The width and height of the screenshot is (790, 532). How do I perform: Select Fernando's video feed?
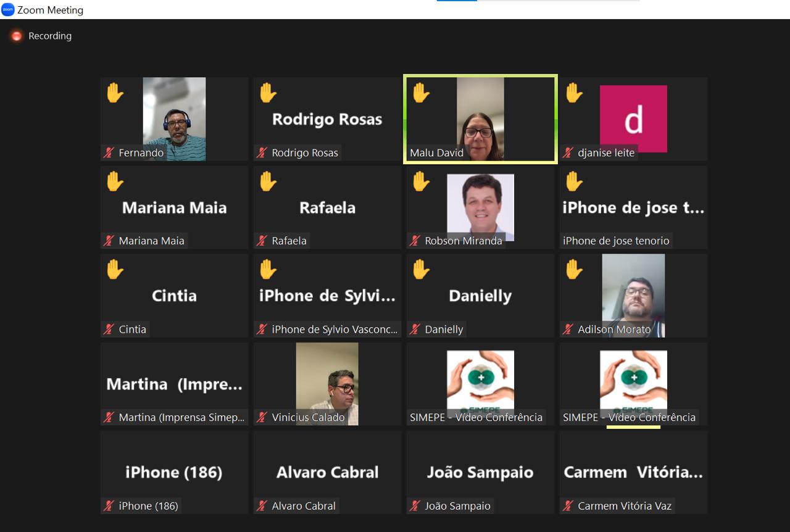tap(174, 118)
